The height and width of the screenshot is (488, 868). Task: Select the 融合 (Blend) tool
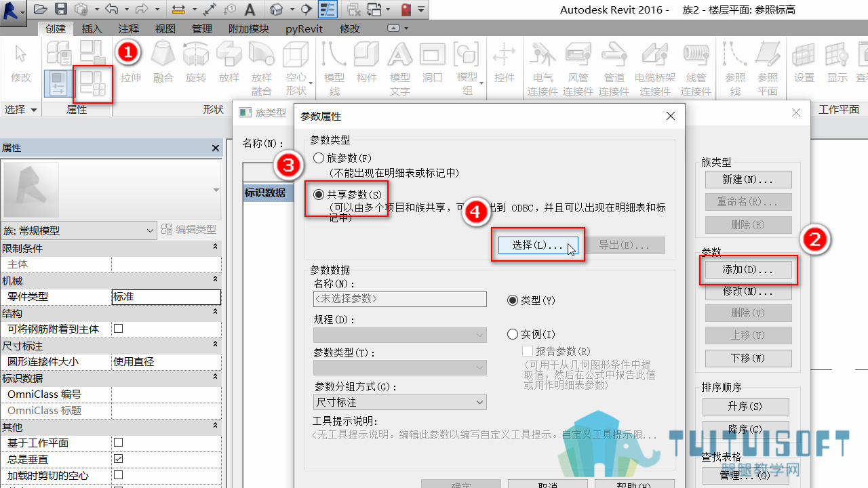(x=163, y=63)
